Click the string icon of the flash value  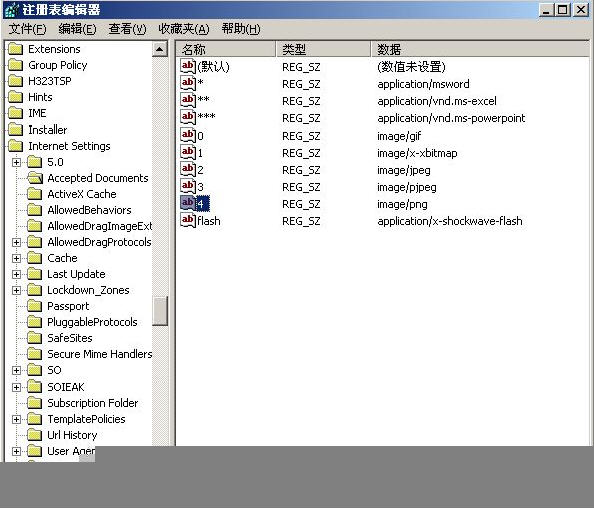[x=188, y=220]
